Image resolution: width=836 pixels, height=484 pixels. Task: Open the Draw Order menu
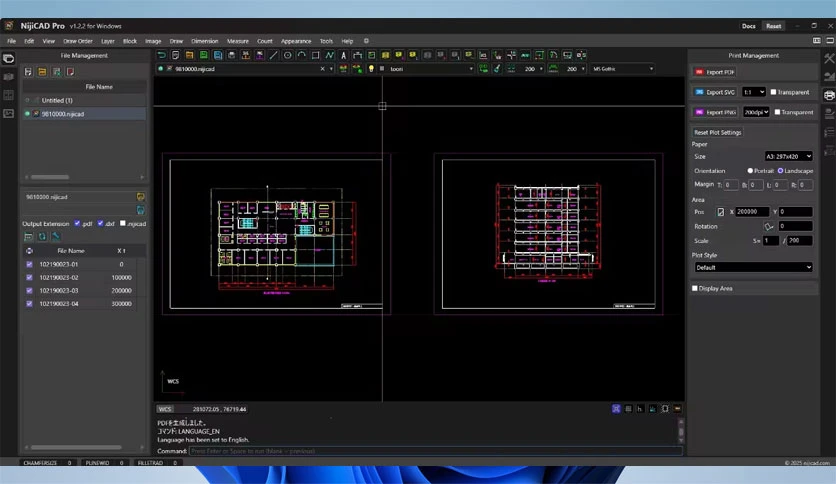(78, 41)
